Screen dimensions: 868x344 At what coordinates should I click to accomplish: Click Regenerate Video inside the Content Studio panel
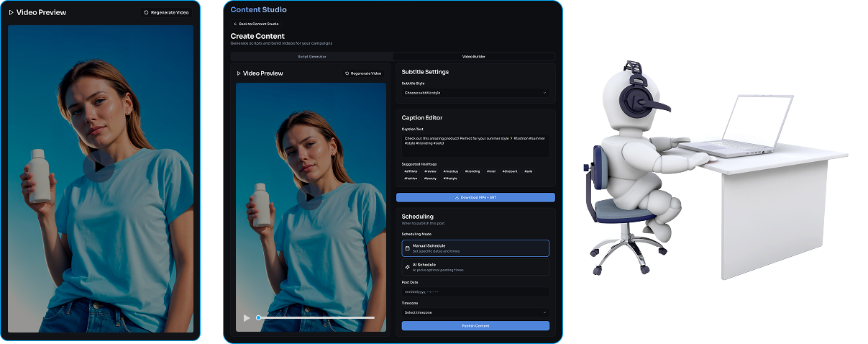tap(363, 73)
